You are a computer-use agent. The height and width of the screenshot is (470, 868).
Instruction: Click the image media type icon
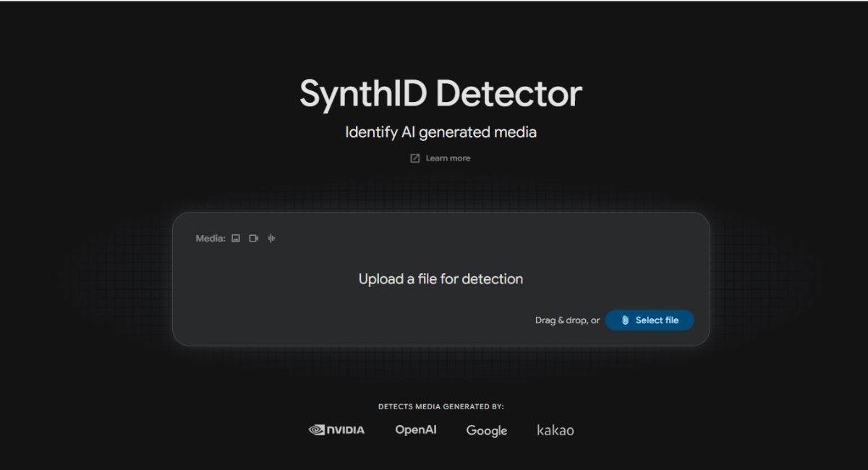[x=236, y=239]
